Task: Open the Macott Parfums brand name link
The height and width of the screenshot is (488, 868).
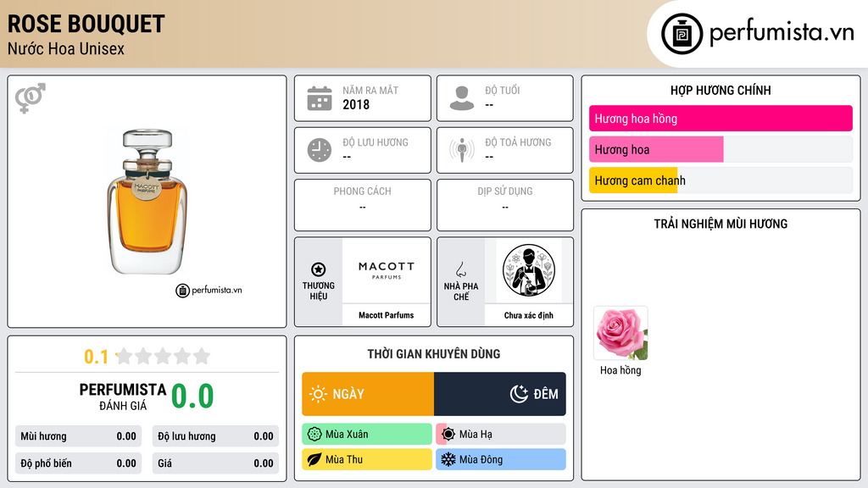Action: 387,315
